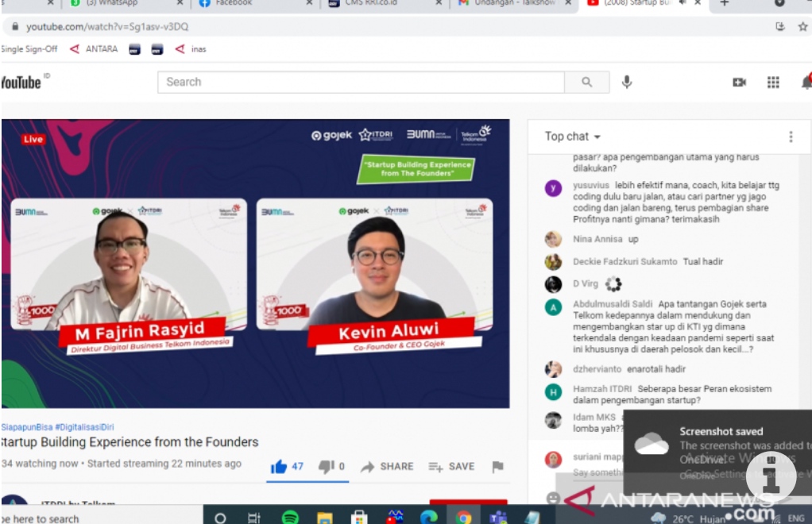812x524 pixels.
Task: Click the yusuvius author name in chat
Action: coord(591,185)
